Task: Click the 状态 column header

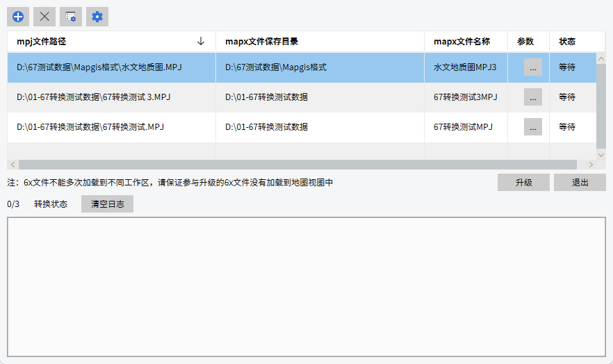Action: tap(567, 42)
